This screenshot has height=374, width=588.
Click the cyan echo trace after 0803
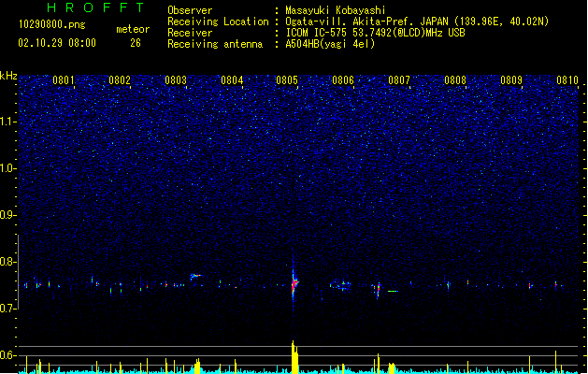click(x=195, y=277)
